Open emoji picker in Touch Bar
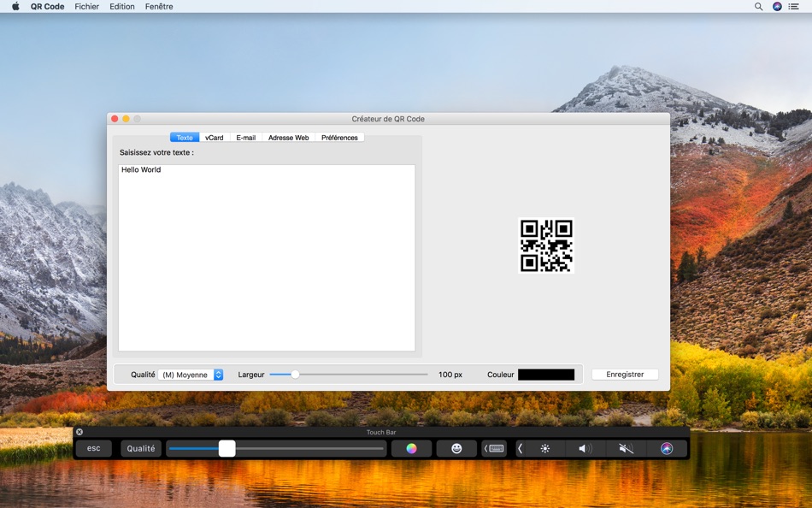 pos(456,448)
